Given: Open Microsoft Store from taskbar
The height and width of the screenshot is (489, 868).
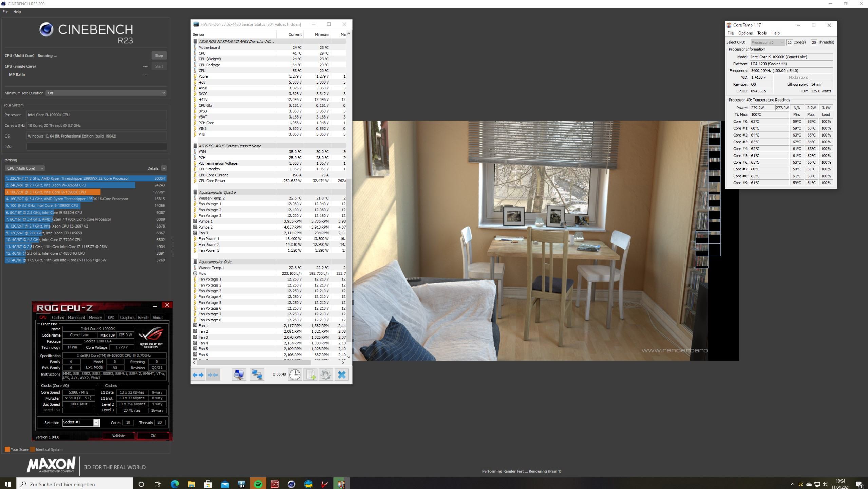Looking at the screenshot, I should coord(208,484).
